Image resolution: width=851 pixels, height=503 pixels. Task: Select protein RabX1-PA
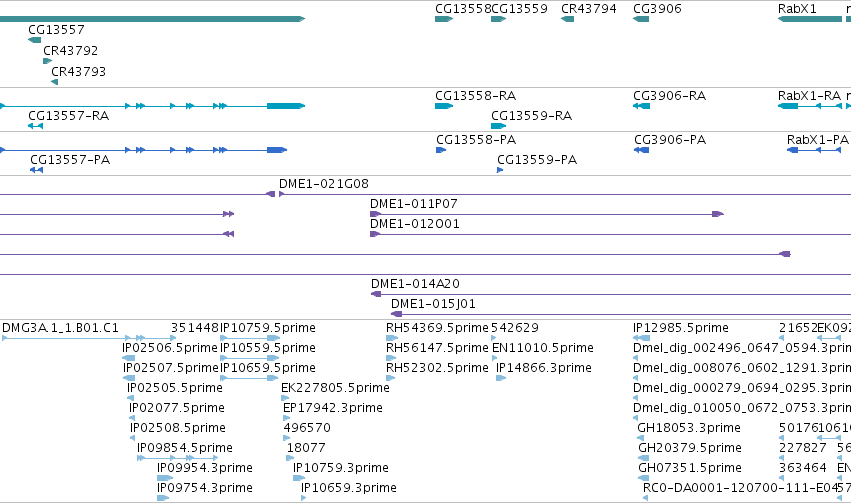click(x=814, y=150)
